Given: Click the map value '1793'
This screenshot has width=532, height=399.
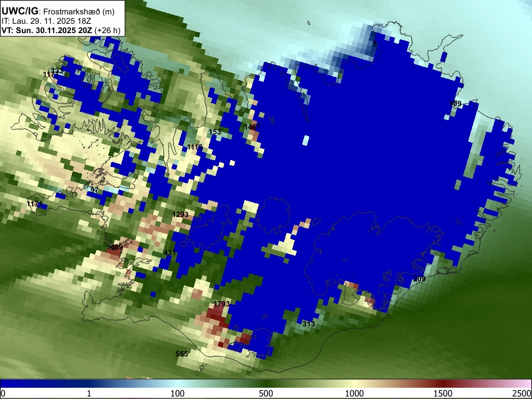Looking at the screenshot, I should 222,304.
